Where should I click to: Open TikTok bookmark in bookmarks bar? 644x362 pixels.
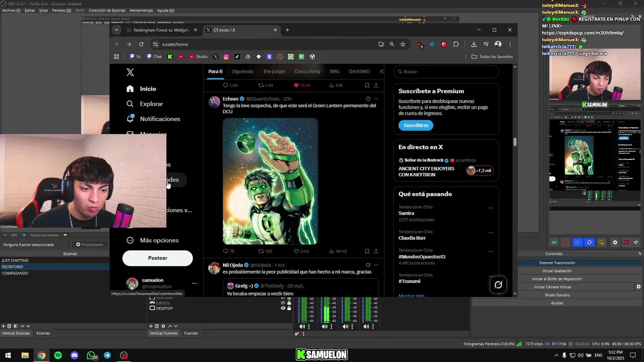coord(237,57)
